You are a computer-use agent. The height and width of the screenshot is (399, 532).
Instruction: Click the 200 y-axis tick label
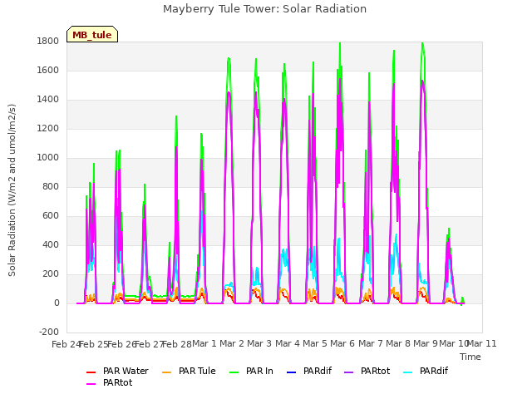tap(51, 274)
